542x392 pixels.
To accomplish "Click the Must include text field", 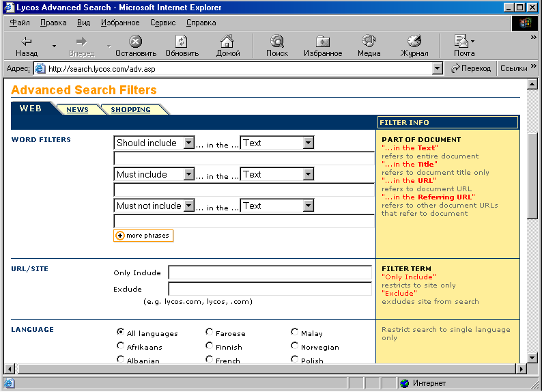I will pyautogui.click(x=244, y=190).
